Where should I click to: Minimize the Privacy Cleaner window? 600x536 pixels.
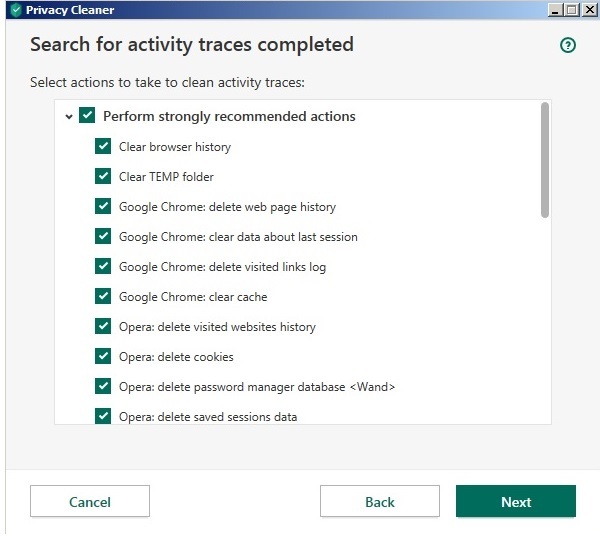tap(556, 10)
